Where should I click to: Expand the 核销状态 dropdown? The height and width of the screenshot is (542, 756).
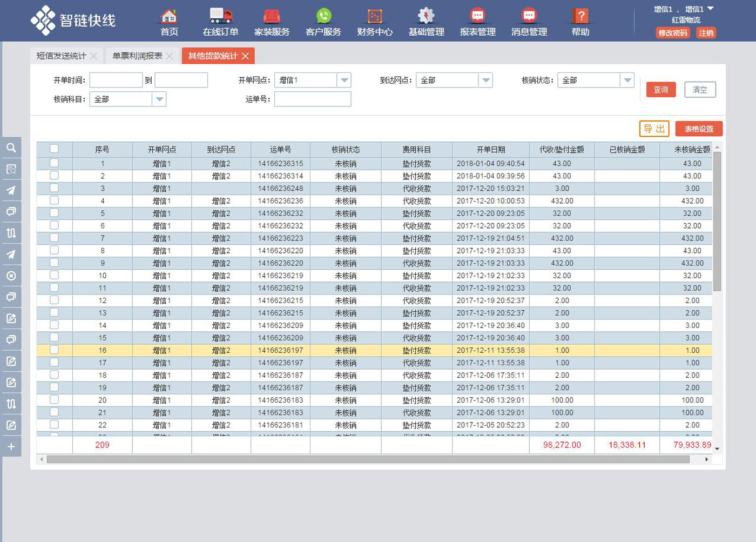coord(627,81)
